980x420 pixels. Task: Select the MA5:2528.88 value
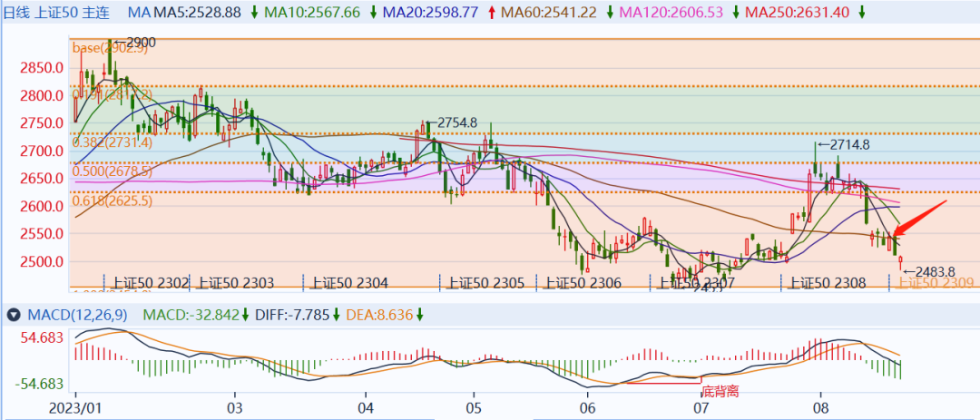198,12
